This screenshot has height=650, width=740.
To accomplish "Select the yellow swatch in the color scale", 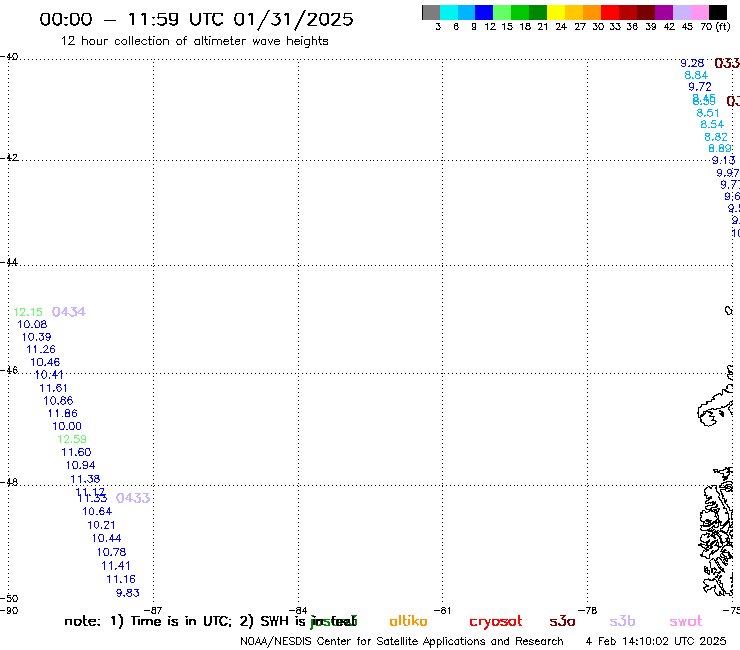I will (555, 12).
